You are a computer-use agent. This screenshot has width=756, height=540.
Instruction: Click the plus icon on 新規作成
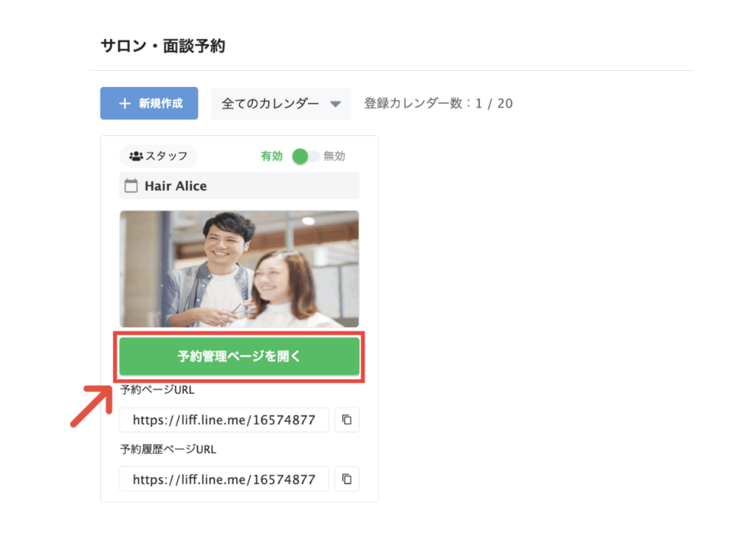point(125,103)
